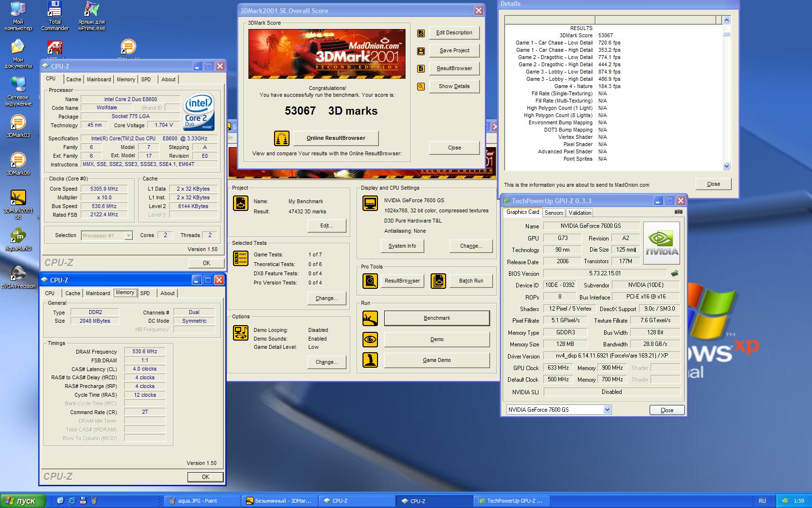Click the Save Project button

coord(454,51)
